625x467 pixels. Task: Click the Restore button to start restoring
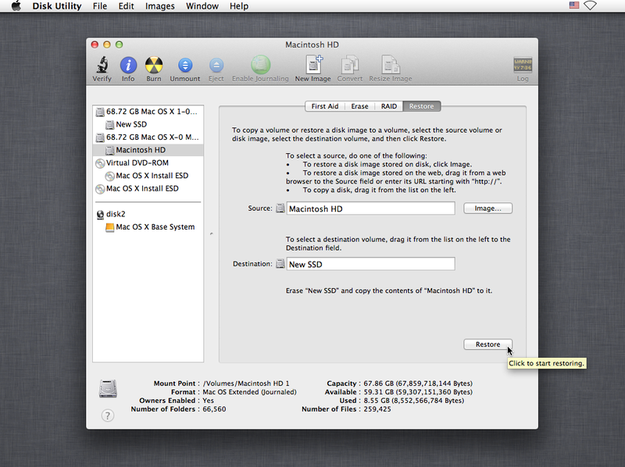click(488, 344)
